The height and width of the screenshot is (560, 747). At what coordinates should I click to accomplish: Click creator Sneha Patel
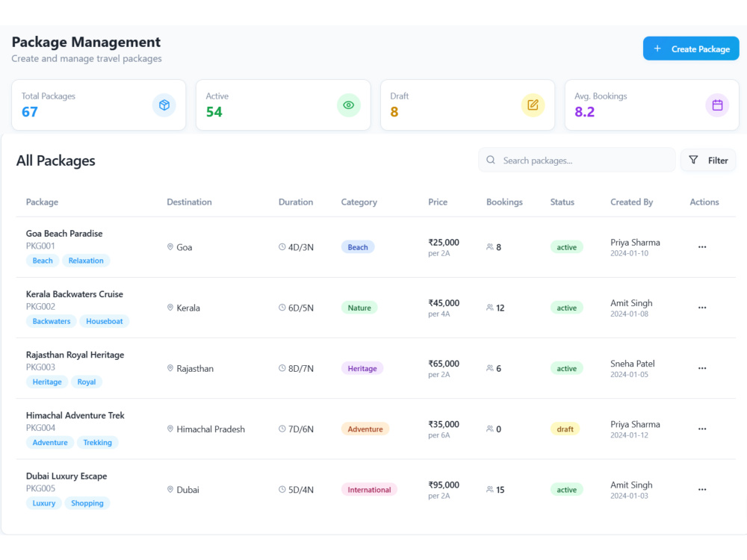tap(632, 364)
